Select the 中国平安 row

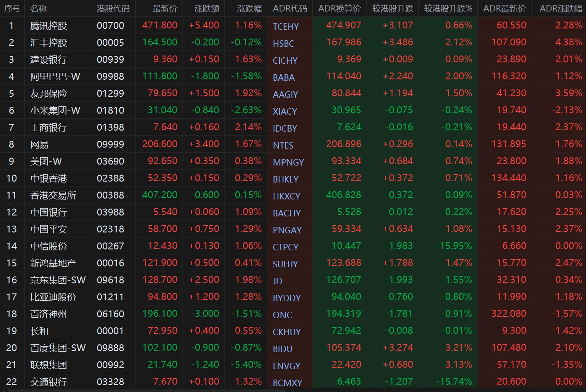click(293, 229)
